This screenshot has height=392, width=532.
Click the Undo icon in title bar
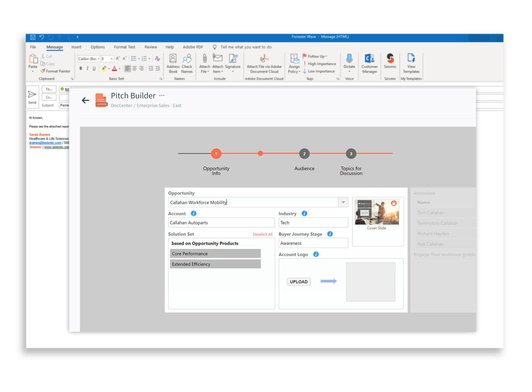coord(42,37)
